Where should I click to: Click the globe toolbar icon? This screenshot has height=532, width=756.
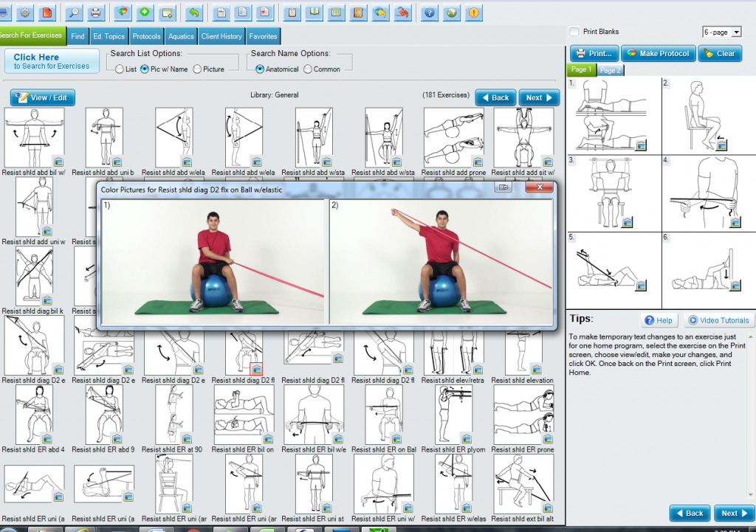[450, 12]
